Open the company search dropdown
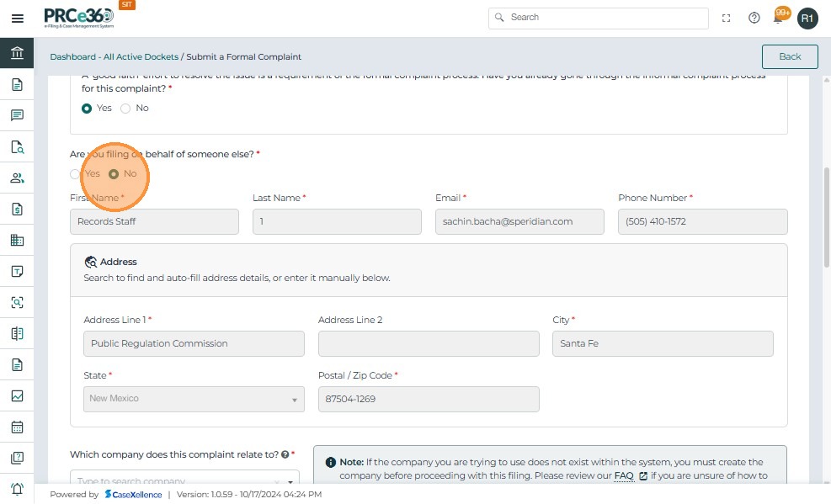Screen dimensions: 831x504 click(183, 480)
